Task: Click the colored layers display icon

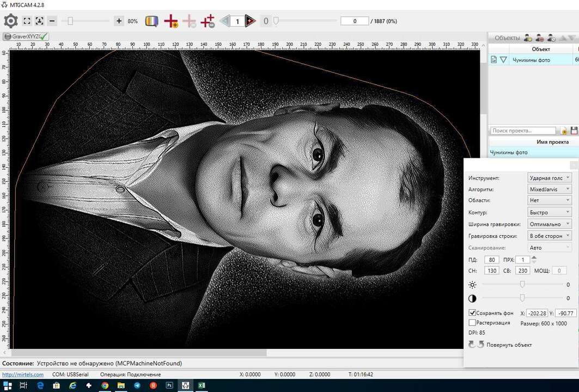Action: tap(152, 21)
